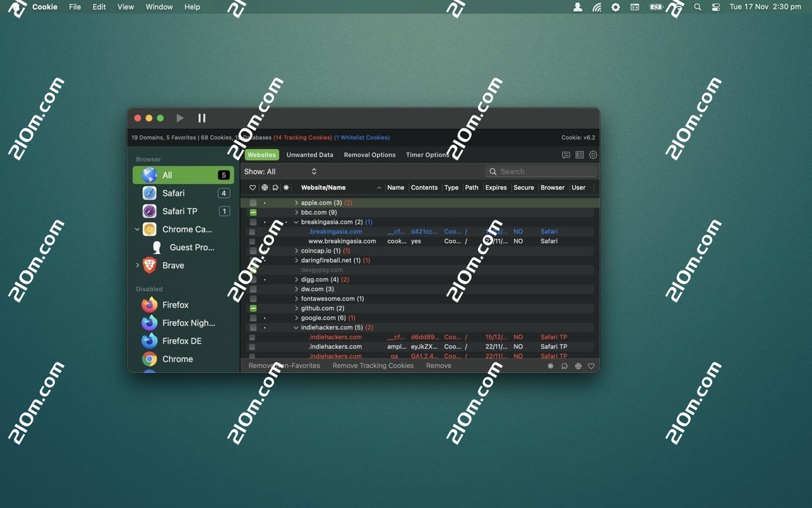
Task: Click the Chrome icon under Disabled
Action: (150, 359)
